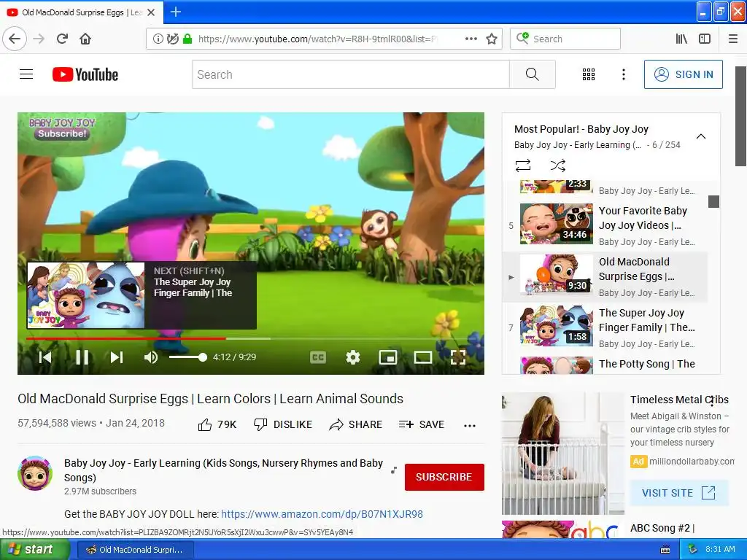
Task: Subscribe to Baby Joy Joy channel
Action: [444, 477]
